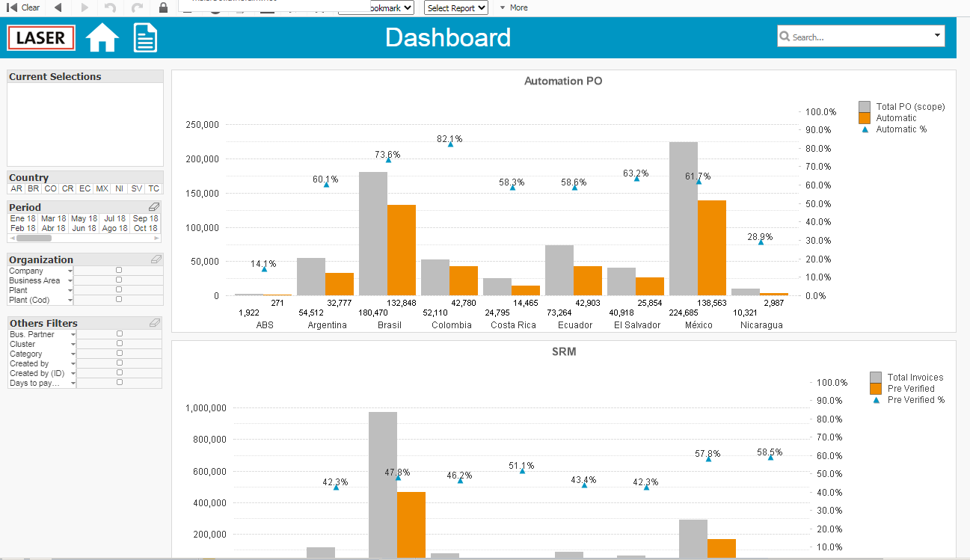970x560 pixels.
Task: Click the orange Automatic legend swatch
Action: click(865, 118)
